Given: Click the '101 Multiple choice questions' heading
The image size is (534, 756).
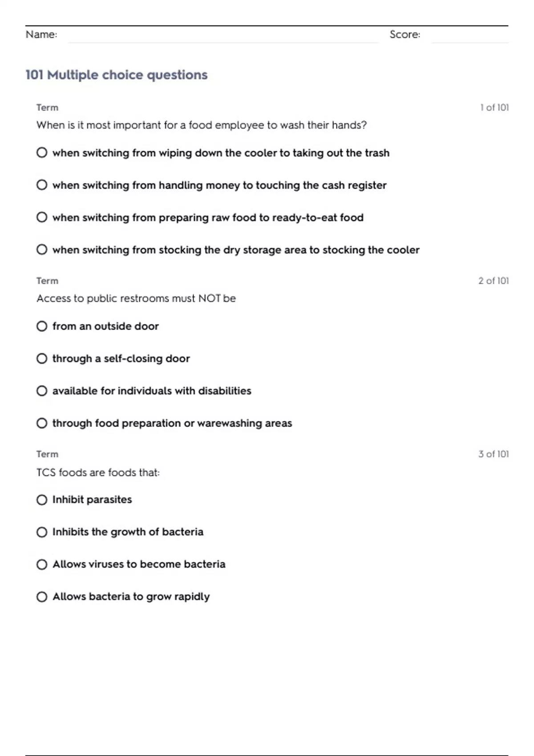Looking at the screenshot, I should [x=117, y=75].
